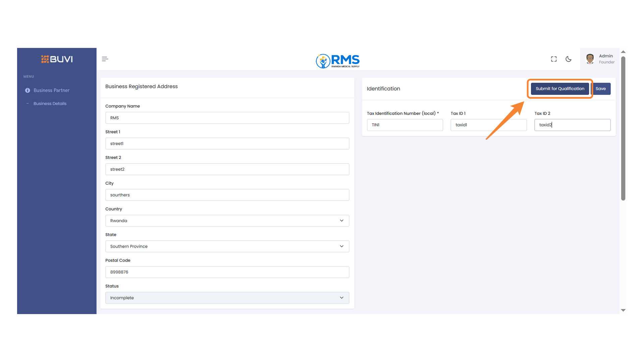The width and height of the screenshot is (644, 362).
Task: Open the Business Partner menu item
Action: click(51, 90)
